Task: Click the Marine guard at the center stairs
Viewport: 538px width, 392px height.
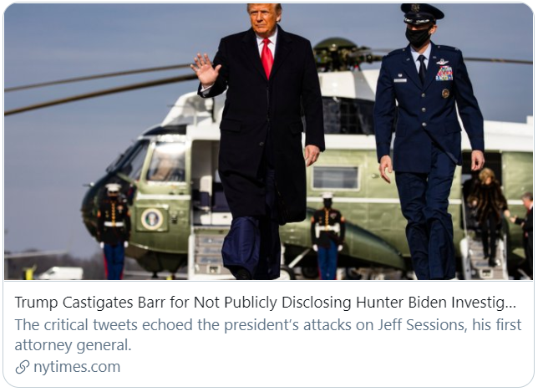Action: pyautogui.click(x=327, y=237)
